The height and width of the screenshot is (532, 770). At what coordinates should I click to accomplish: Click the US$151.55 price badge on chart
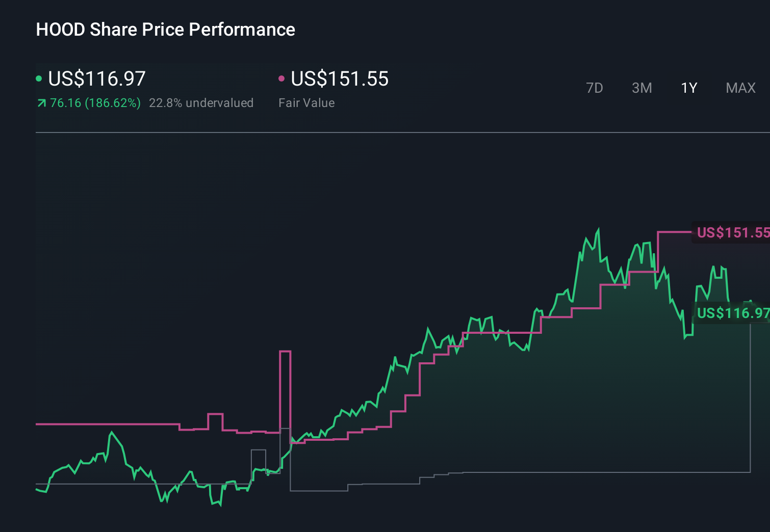click(733, 232)
